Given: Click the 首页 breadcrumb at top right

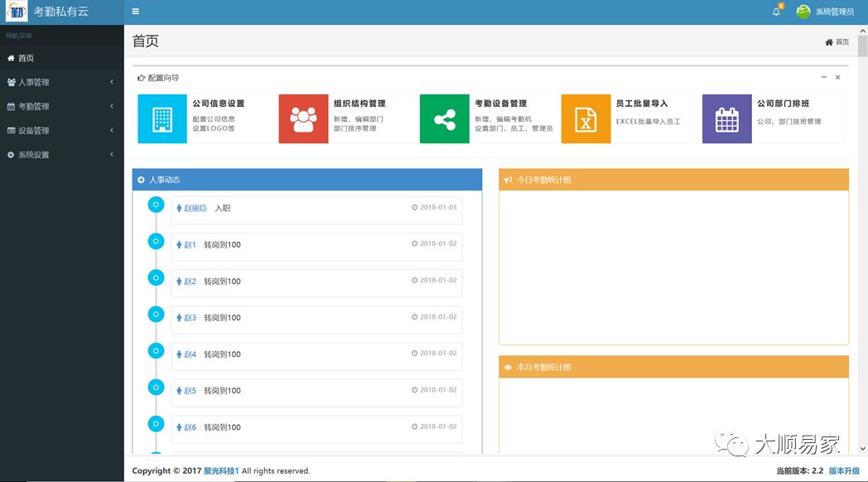Looking at the screenshot, I should pos(841,42).
